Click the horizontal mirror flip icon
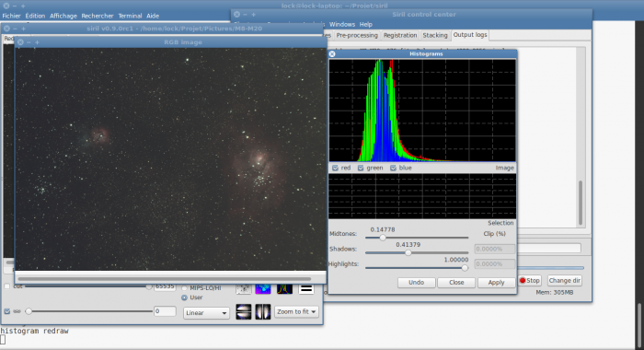644x350 pixels. [263, 311]
